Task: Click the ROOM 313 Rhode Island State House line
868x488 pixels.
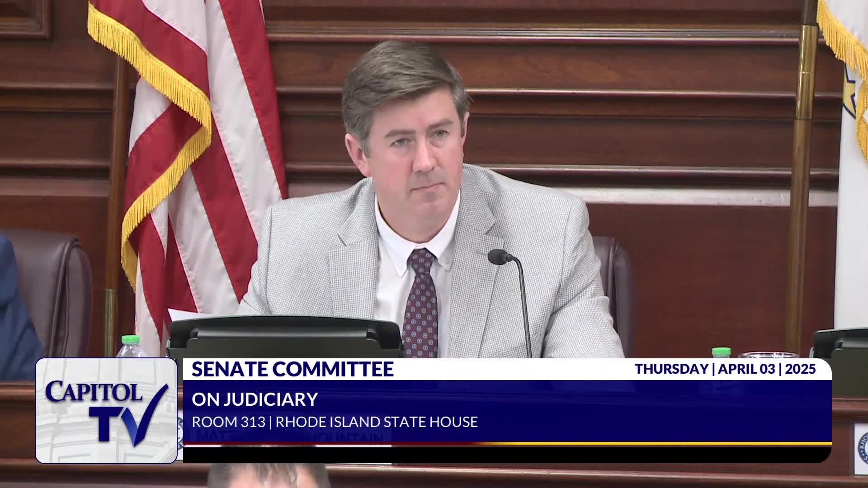Action: 335,422
